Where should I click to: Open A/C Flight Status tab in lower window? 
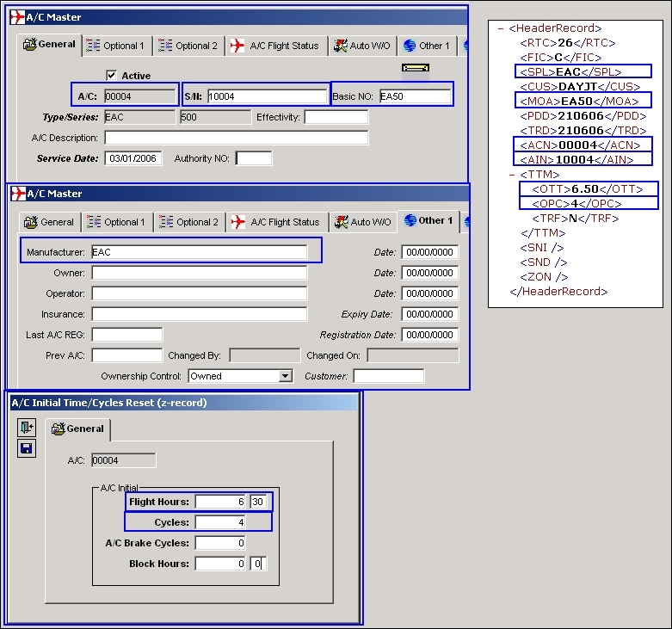point(277,222)
